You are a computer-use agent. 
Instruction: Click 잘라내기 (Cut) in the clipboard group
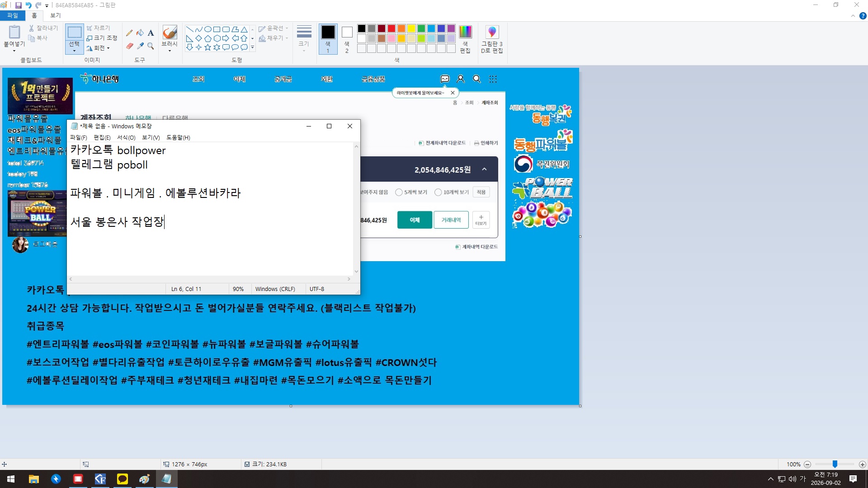pyautogui.click(x=43, y=28)
